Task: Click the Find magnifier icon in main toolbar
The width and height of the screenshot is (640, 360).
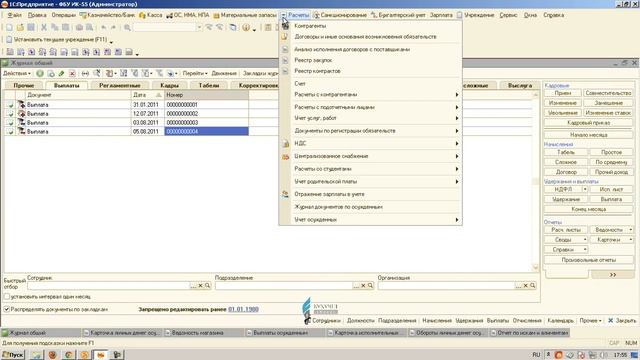Action: click(127, 27)
